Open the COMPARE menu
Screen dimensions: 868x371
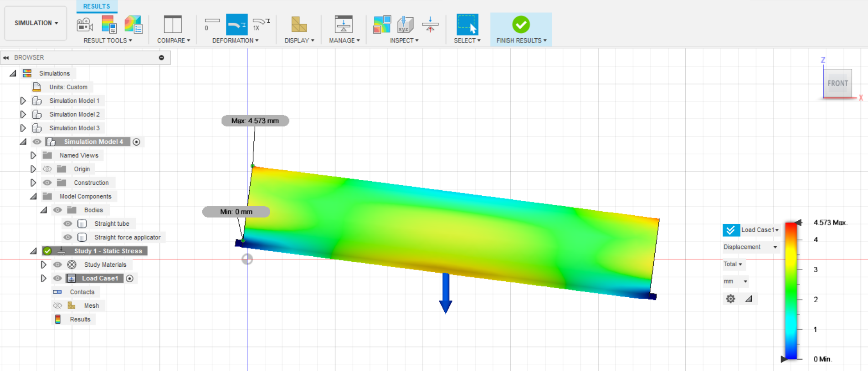[174, 41]
